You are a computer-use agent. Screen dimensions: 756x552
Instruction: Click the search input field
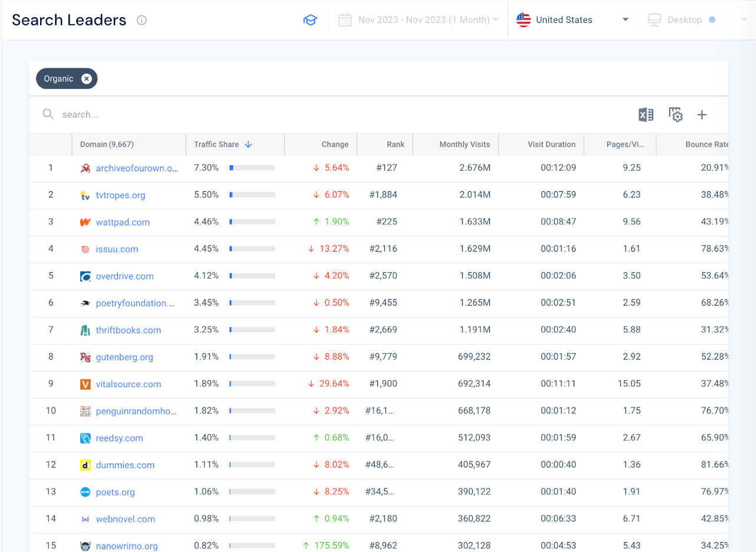330,115
